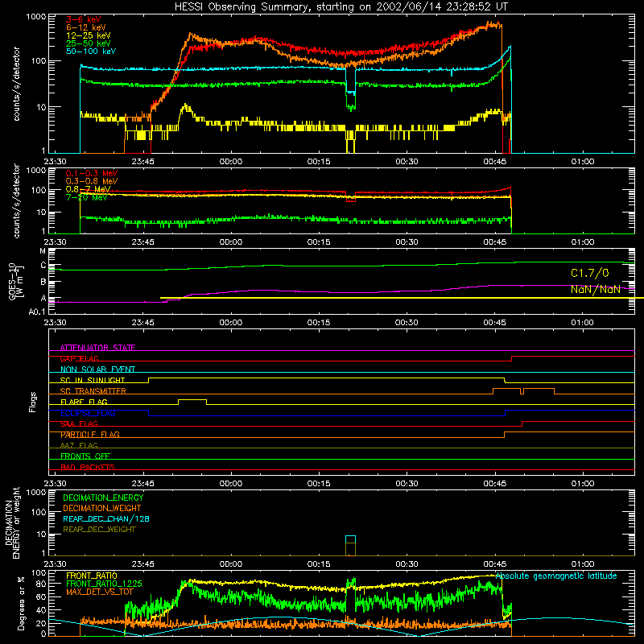Click the 00:00 tick label under top plot
The width and height of the screenshot is (644, 644).
tap(231, 162)
